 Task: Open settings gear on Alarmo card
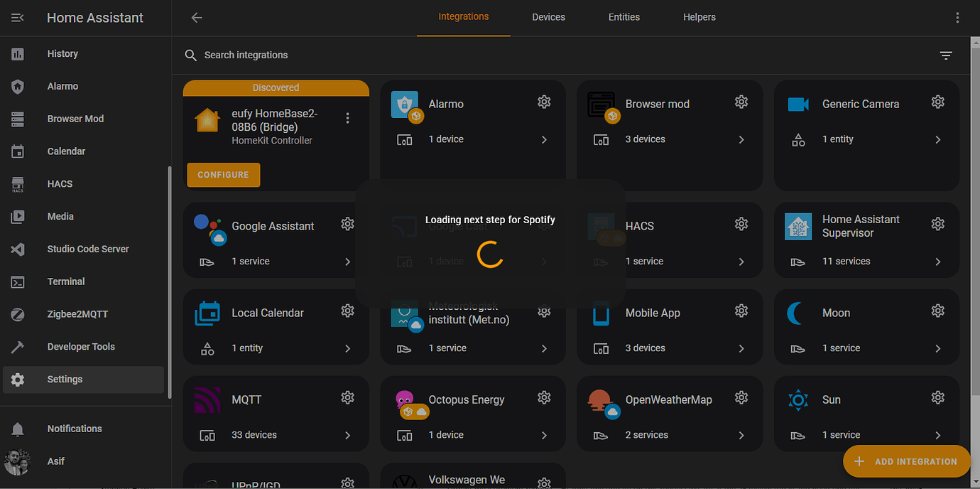point(544,102)
